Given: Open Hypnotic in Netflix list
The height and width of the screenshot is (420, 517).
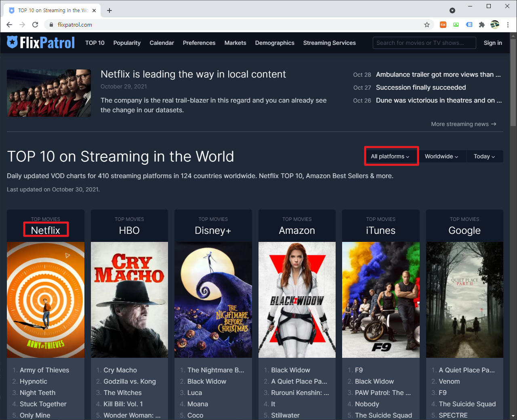Looking at the screenshot, I should (34, 382).
